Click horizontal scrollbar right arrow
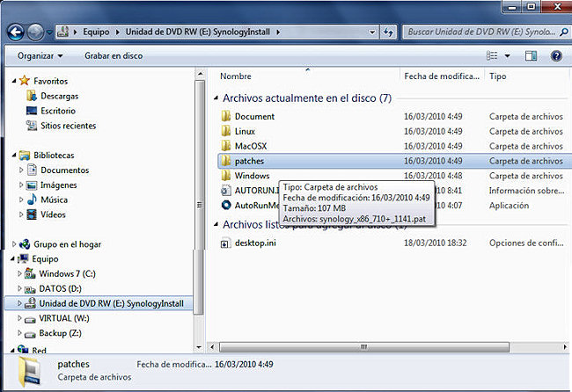Screen dimensions: 572x392 pyautogui.click(x=565, y=347)
